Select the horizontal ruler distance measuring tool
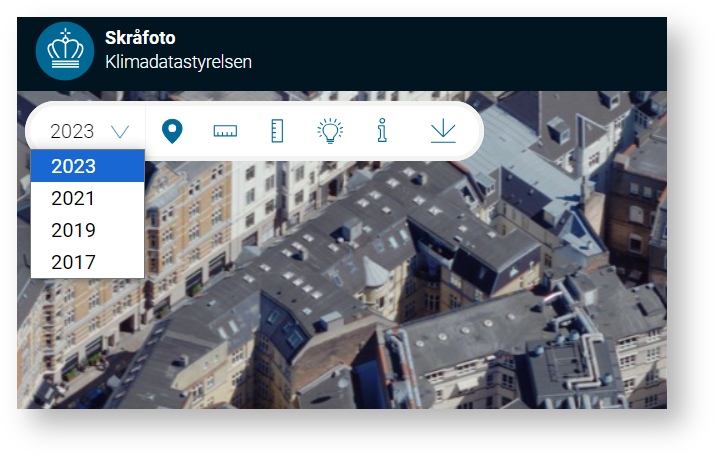This screenshot has height=457, width=715. click(x=225, y=131)
